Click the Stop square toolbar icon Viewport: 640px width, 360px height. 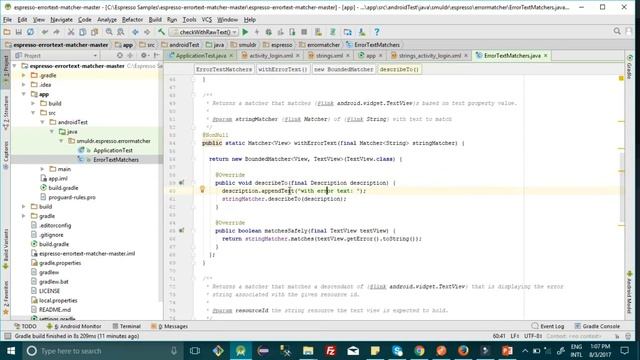pos(304,32)
